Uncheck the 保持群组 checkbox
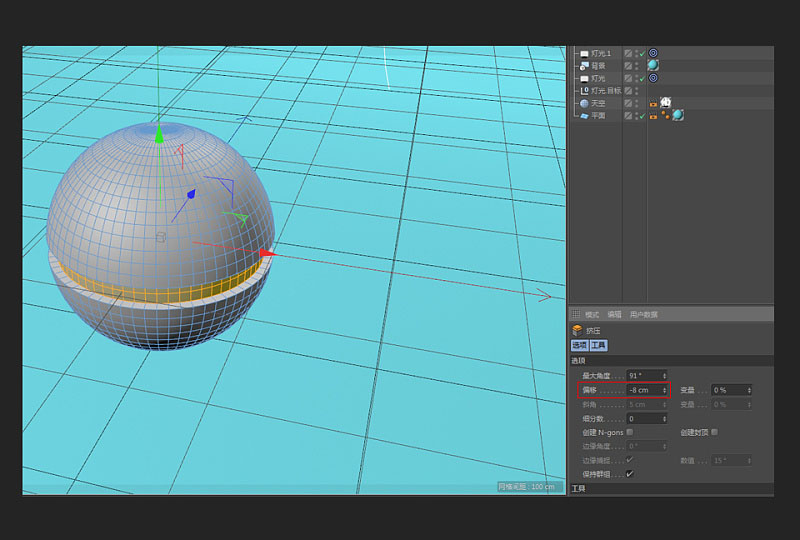The height and width of the screenshot is (540, 800). point(629,473)
